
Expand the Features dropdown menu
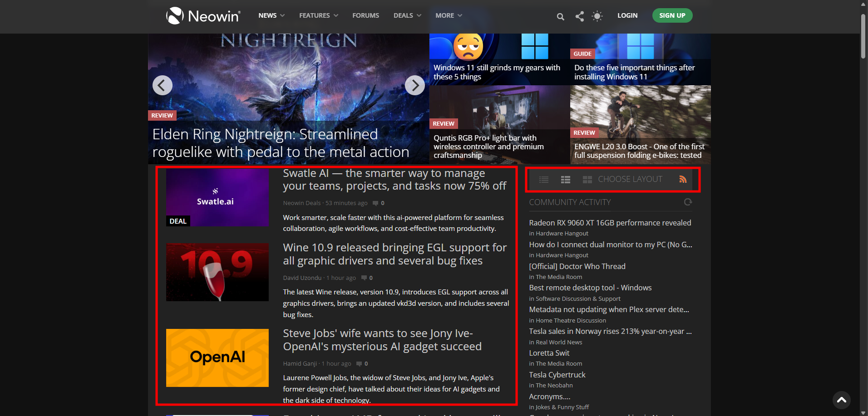coord(319,15)
